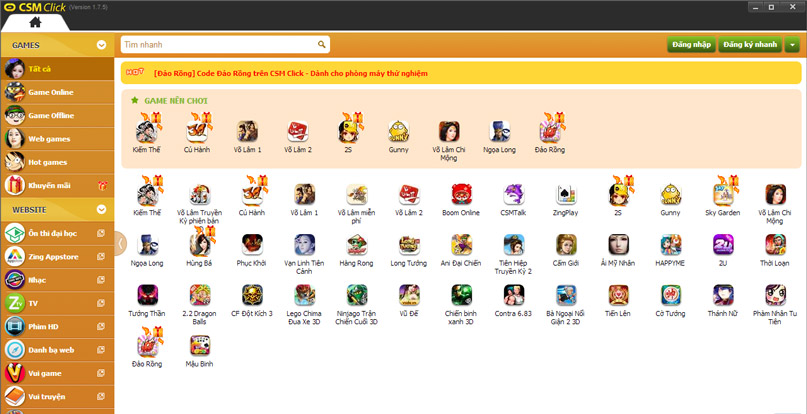
Task: Click the Đăng ký nhanh button
Action: pyautogui.click(x=750, y=45)
